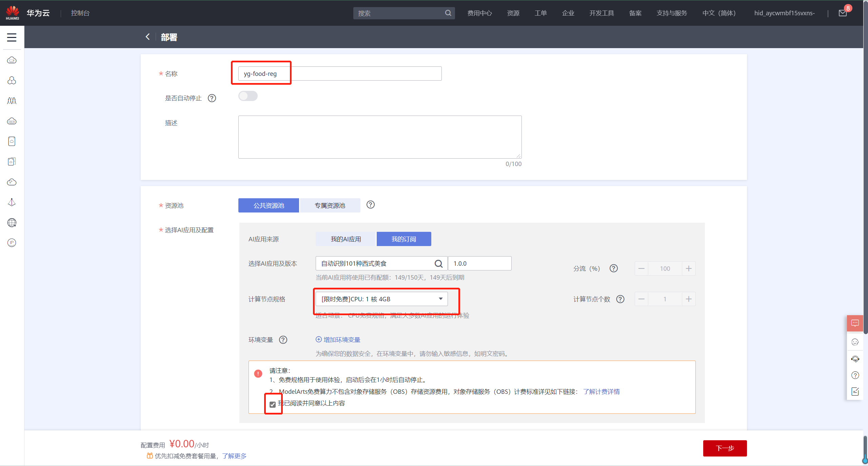Click the 描述 text area
Viewport: 868px width, 466px height.
point(380,137)
